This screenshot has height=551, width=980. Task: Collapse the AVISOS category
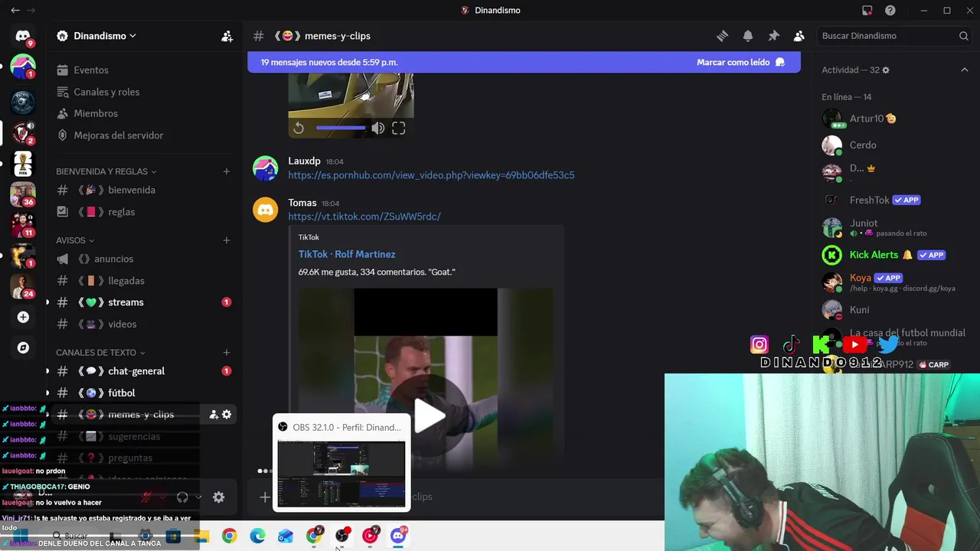tap(75, 240)
